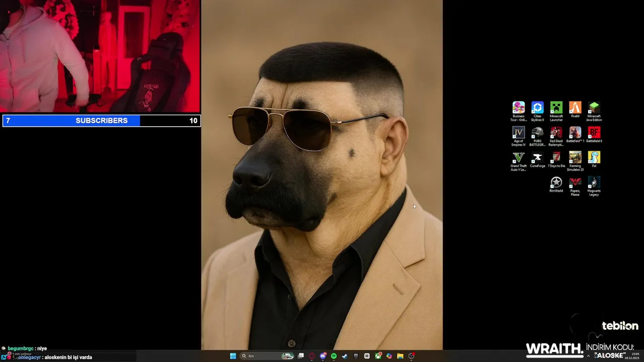
Task: Open the Business Tour desktop shortcut
Action: click(518, 112)
